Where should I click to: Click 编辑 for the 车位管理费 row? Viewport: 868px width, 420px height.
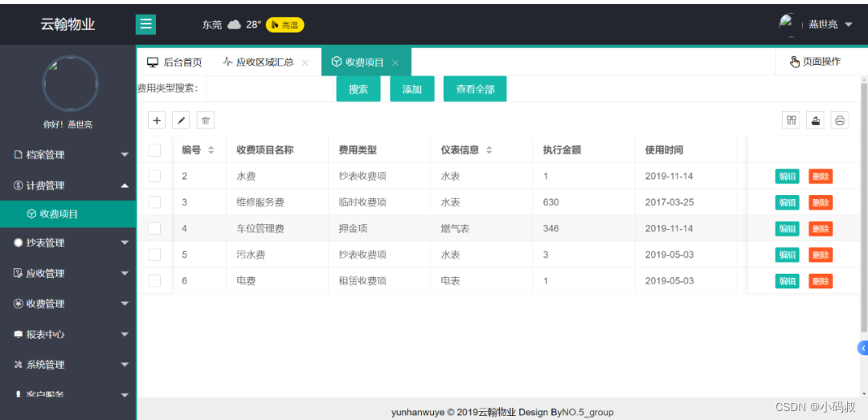(x=787, y=229)
